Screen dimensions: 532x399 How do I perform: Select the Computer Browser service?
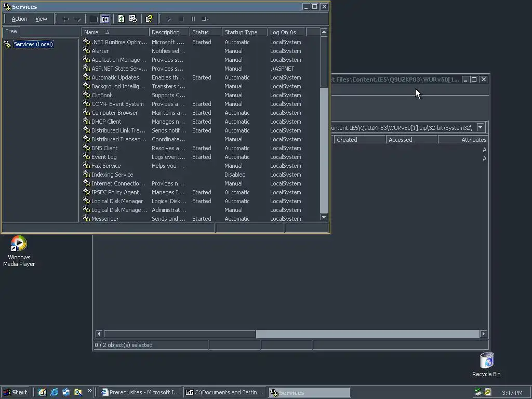200,113
